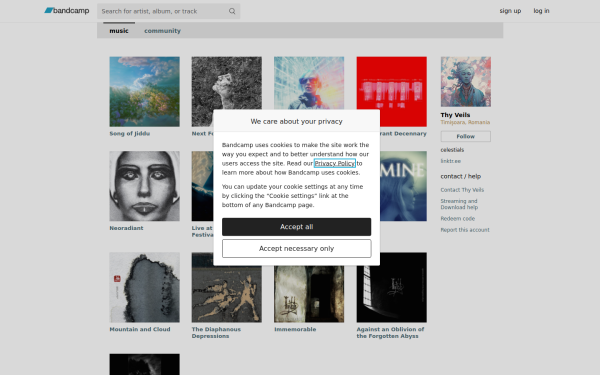Open the MINE woman profile album cover
This screenshot has width=600, height=375.
point(403,186)
